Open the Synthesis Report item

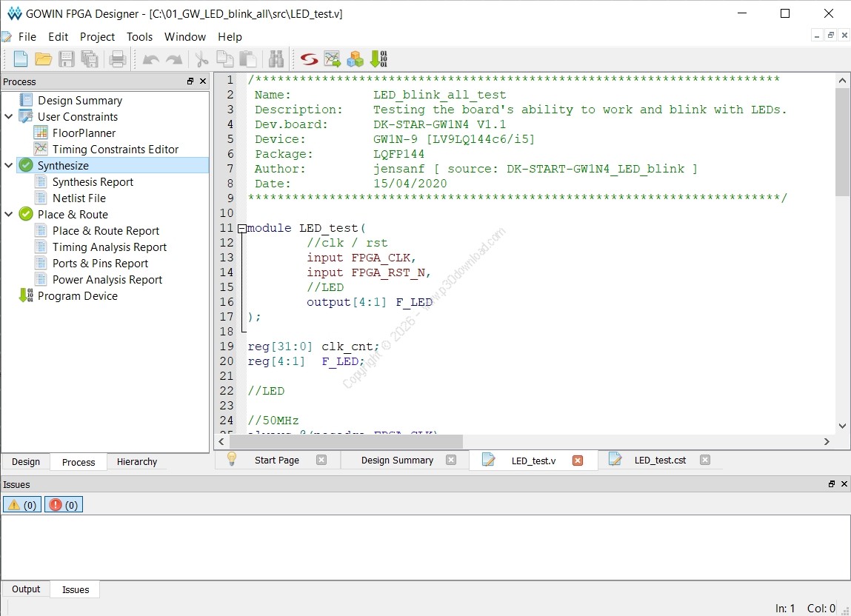click(93, 182)
